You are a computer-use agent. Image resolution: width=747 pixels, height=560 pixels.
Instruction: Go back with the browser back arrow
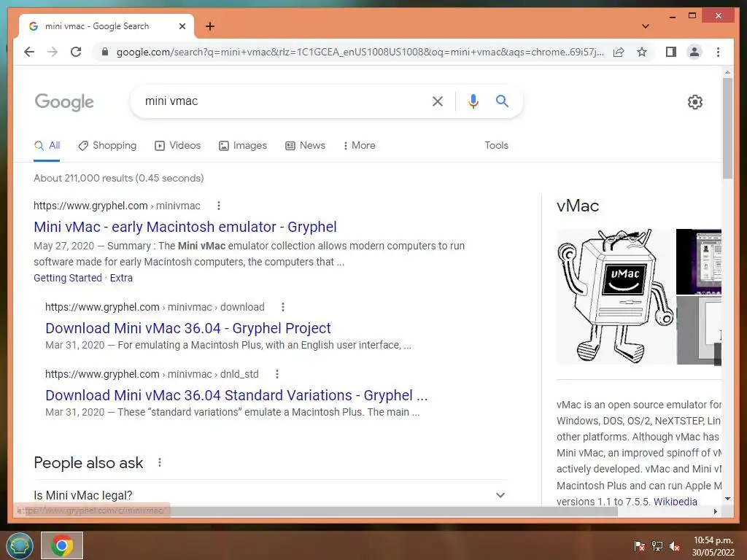[29, 52]
